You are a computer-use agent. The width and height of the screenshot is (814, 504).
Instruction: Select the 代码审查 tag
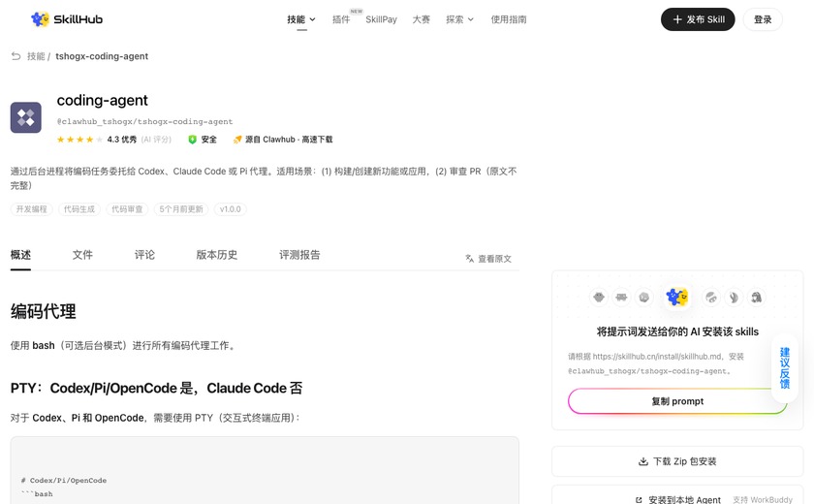click(x=127, y=209)
